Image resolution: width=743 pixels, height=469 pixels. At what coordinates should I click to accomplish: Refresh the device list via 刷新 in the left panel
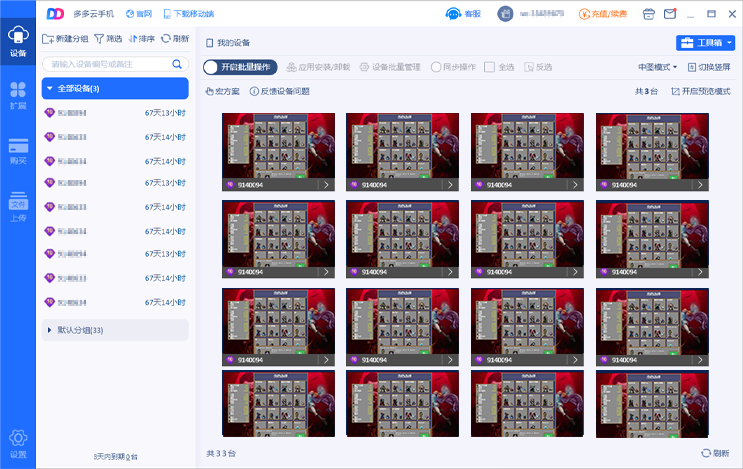tap(175, 39)
